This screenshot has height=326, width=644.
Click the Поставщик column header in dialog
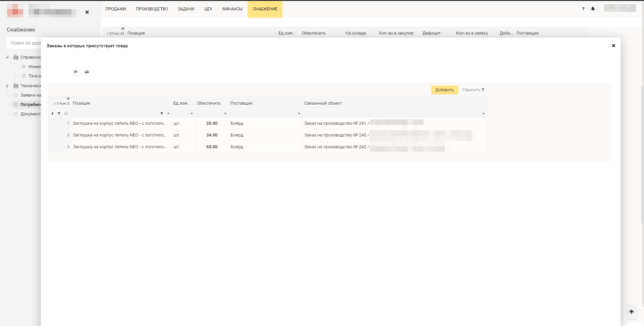pos(241,103)
